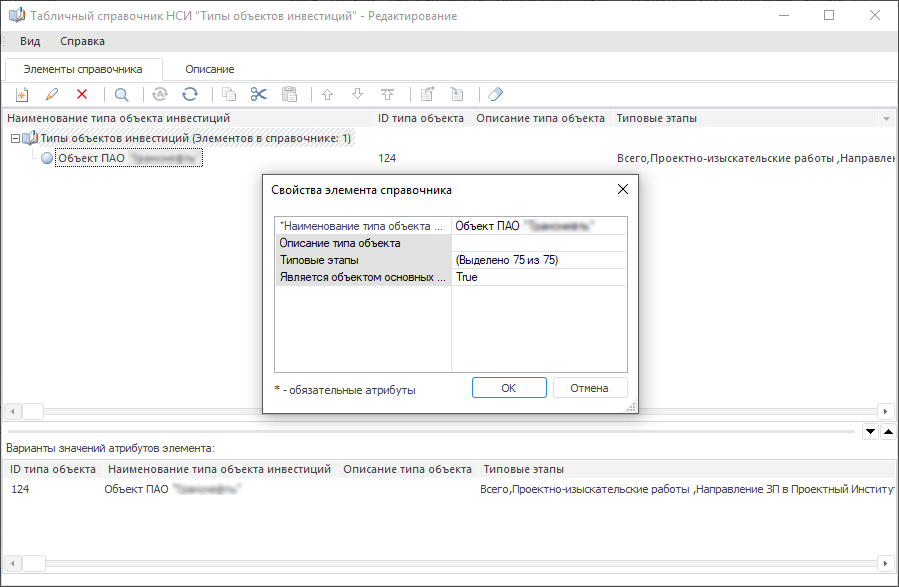Click the upper grid scrollbar left arrow
The width and height of the screenshot is (899, 587).
(13, 412)
